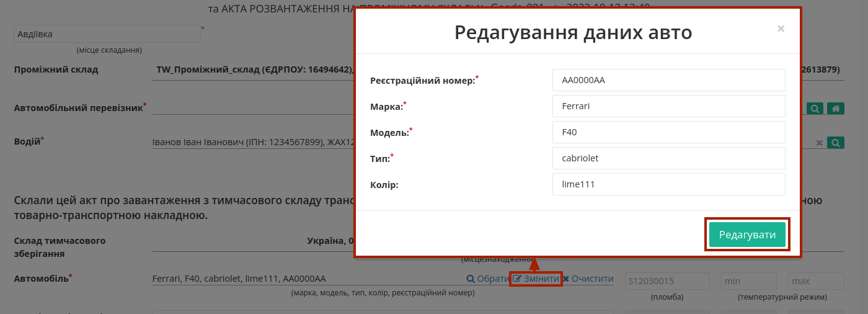
Task: Click the max temperature field
Action: [816, 281]
